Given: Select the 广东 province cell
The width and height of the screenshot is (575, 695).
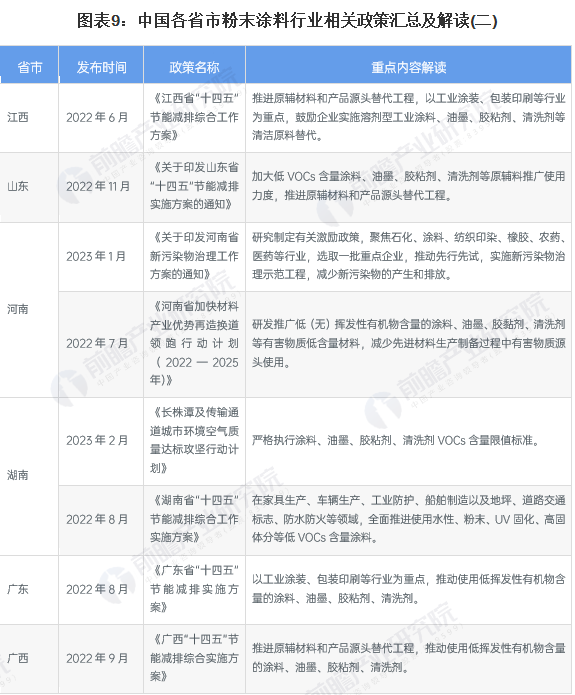Looking at the screenshot, I should 18,589.
